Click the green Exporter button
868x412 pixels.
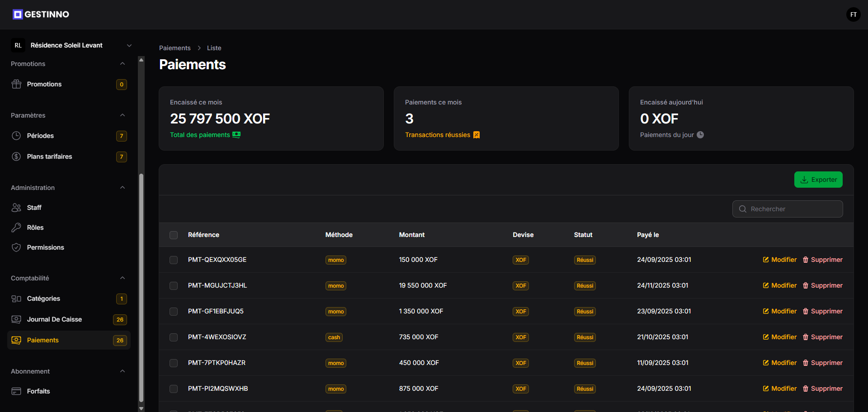coord(818,180)
